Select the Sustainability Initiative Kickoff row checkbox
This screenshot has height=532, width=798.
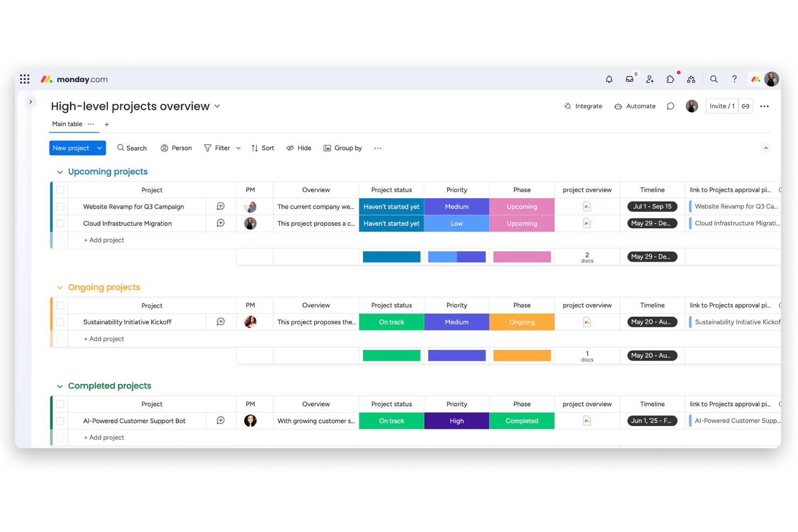click(60, 322)
